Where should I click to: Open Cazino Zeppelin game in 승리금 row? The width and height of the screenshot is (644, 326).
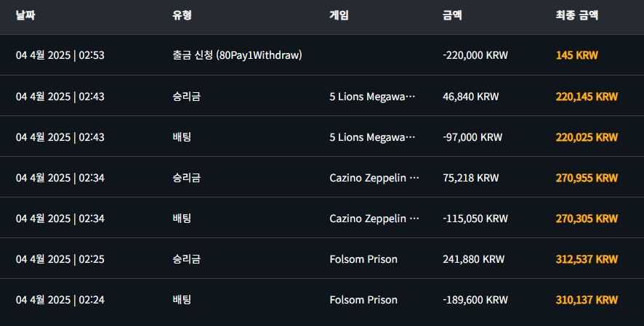(374, 178)
